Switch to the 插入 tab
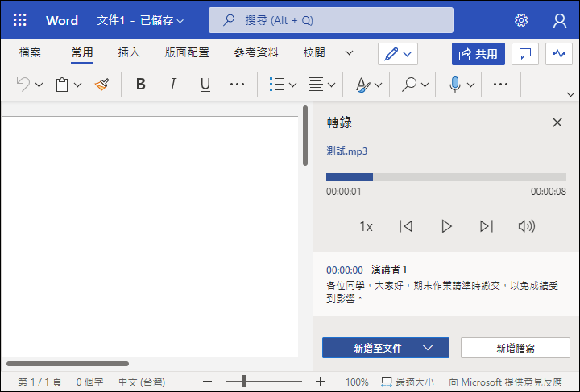Image resolution: width=580 pixels, height=392 pixels. 129,53
